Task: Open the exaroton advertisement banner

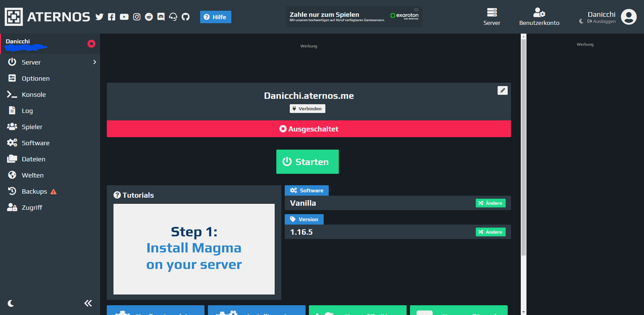Action: 354,17
